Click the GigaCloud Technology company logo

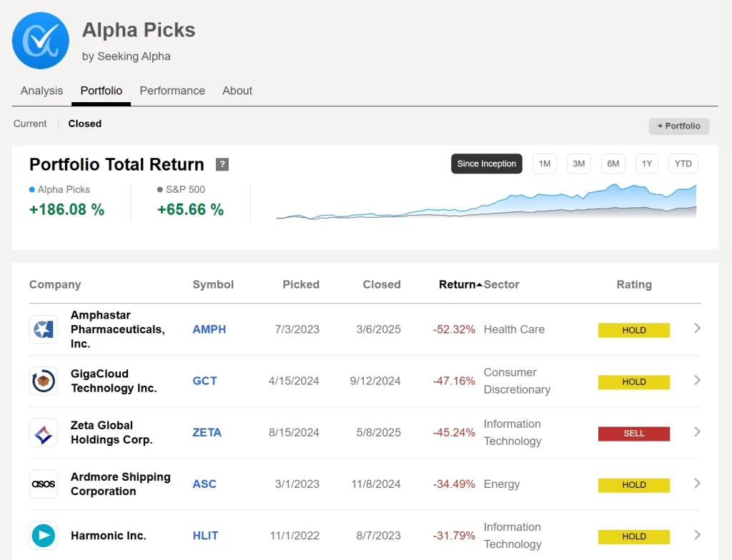point(44,381)
